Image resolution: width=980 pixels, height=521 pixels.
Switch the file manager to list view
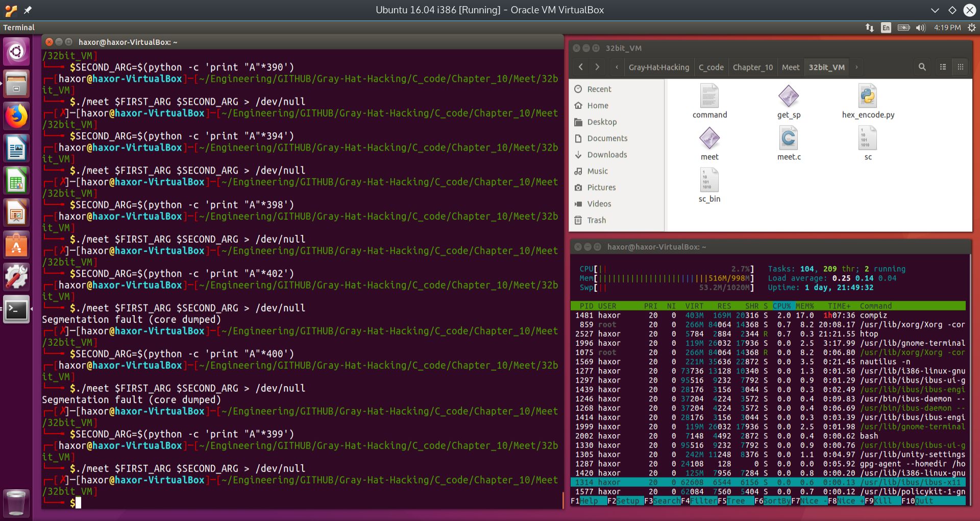point(942,67)
